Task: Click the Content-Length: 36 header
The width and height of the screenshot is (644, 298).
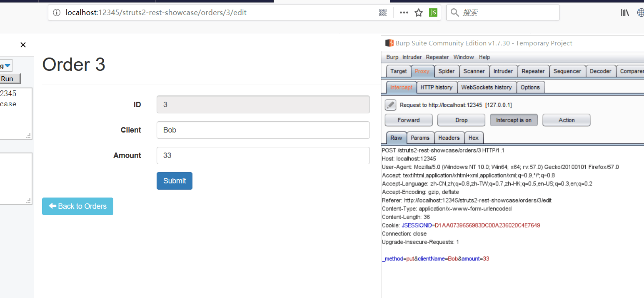Action: (x=406, y=217)
